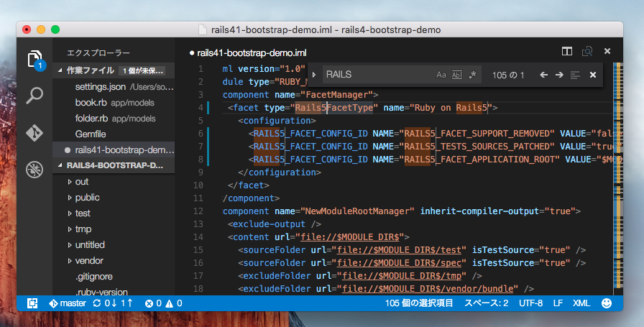Image resolution: width=644 pixels, height=327 pixels.
Task: Toggle Match Whole Word in find box
Action: coord(457,75)
